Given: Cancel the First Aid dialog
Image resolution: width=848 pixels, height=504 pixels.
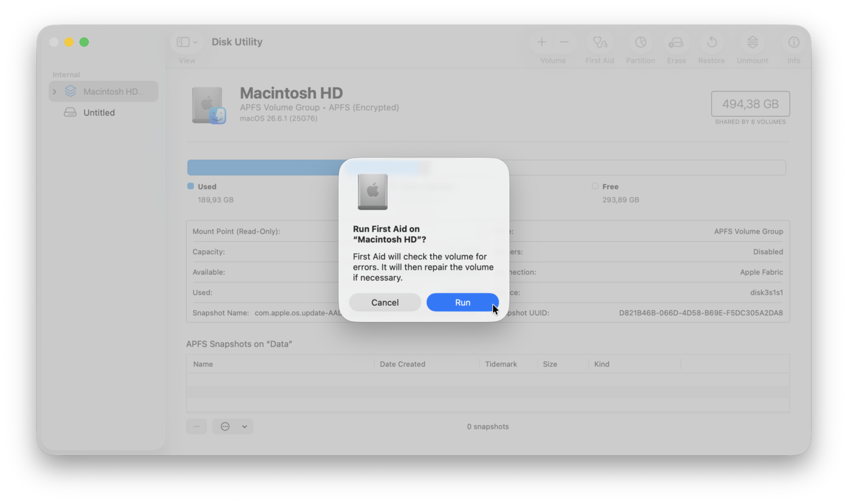Looking at the screenshot, I should tap(385, 303).
